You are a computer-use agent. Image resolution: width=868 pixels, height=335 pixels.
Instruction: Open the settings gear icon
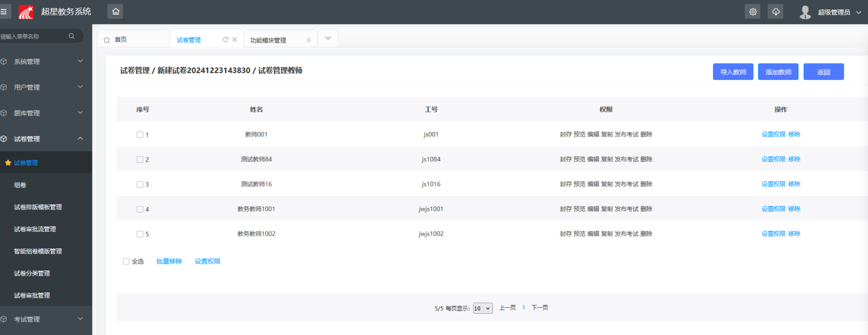tap(753, 12)
